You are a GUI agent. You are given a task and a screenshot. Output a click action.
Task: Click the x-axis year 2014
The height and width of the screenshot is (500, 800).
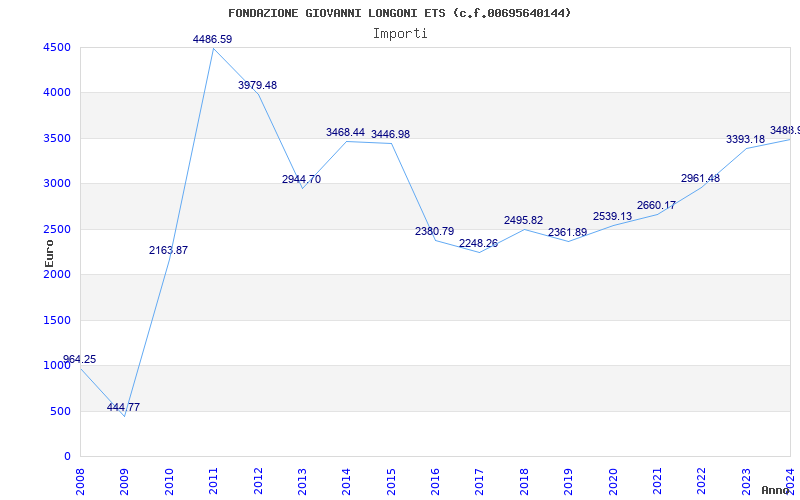point(346,481)
